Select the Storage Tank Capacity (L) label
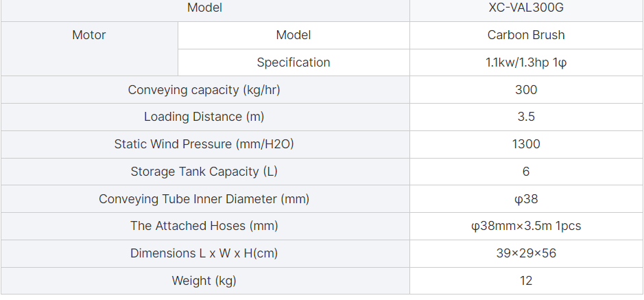 pyautogui.click(x=204, y=172)
